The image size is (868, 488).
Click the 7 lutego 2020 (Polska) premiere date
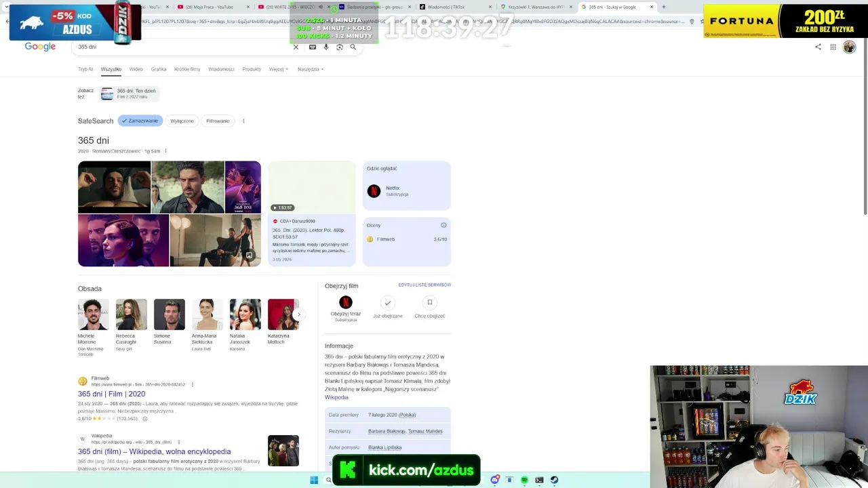coord(392,415)
